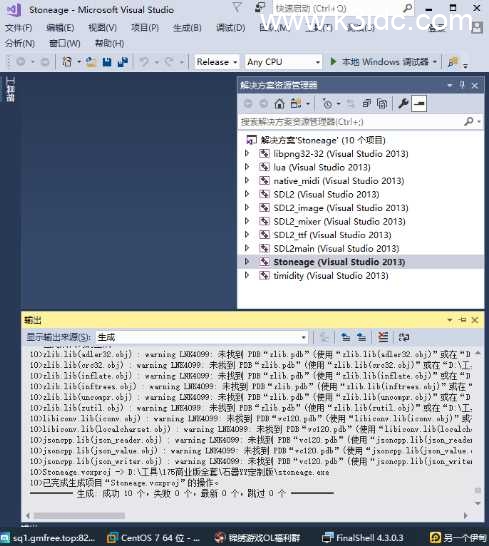Toggle Preview Selected Items button in Solution Explorer
This screenshot has height=546, width=489.
point(419,104)
